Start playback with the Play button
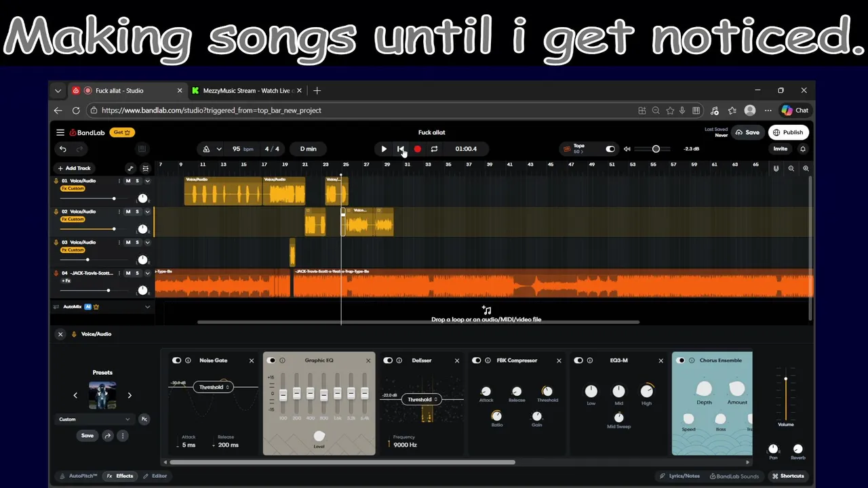The width and height of the screenshot is (868, 488). tap(384, 149)
